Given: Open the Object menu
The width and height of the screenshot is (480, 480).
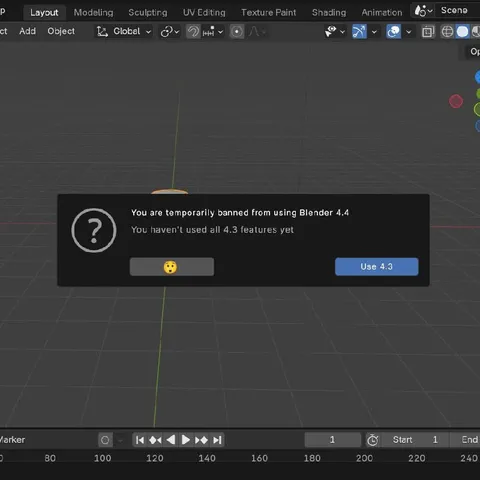Looking at the screenshot, I should [61, 31].
